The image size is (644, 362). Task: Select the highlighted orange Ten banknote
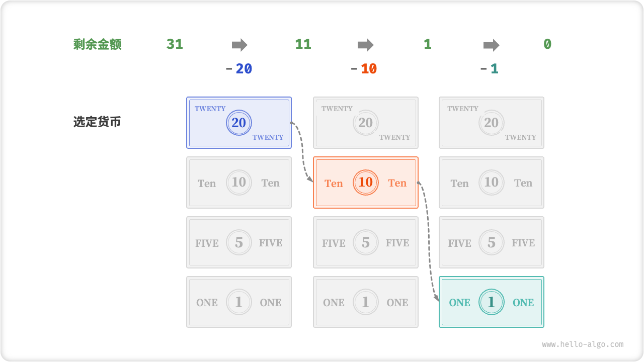click(x=366, y=183)
